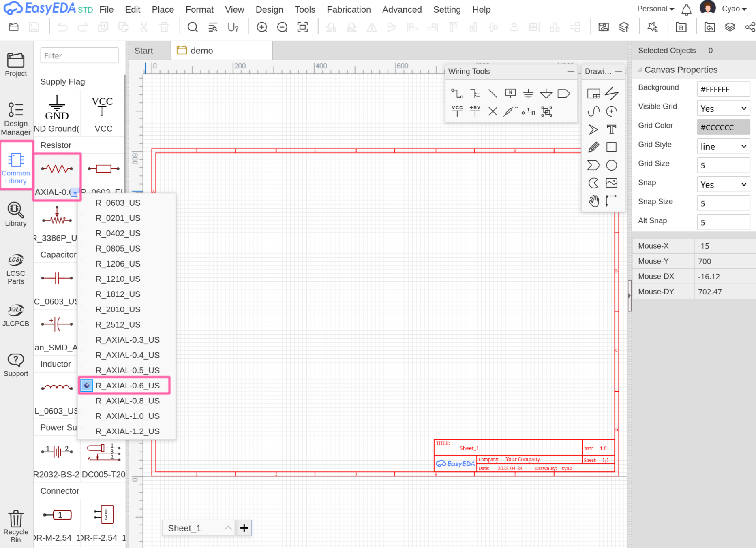Click the Fit to window icon
The height and width of the screenshot is (548, 756).
[x=302, y=27]
